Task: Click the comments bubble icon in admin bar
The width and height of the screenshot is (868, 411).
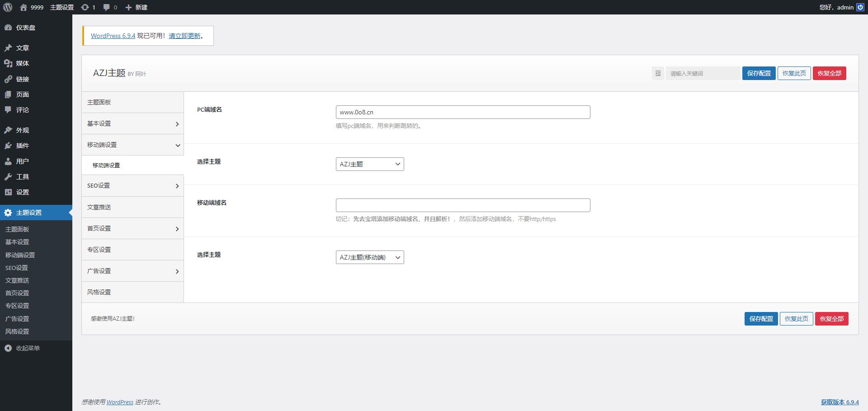Action: point(107,7)
